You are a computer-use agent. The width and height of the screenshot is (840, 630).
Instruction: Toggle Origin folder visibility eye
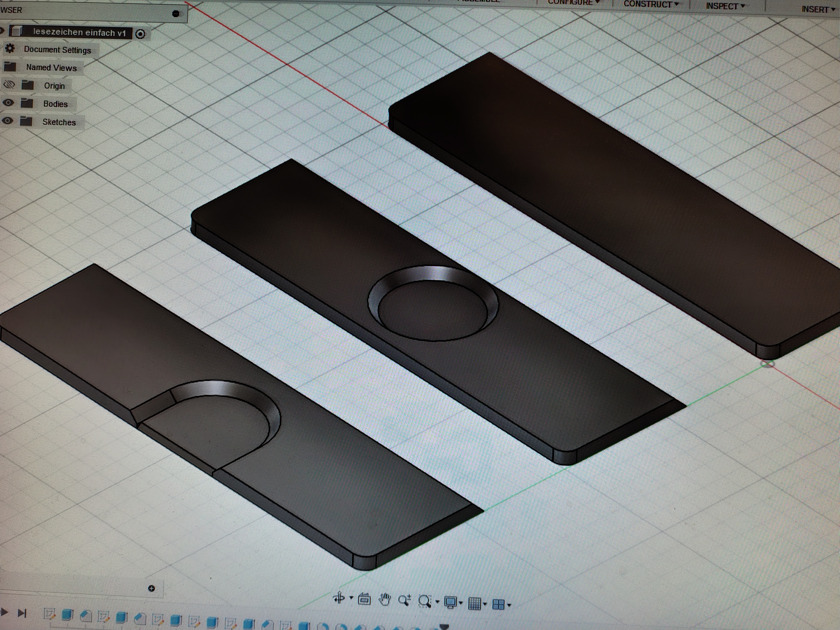click(9, 84)
